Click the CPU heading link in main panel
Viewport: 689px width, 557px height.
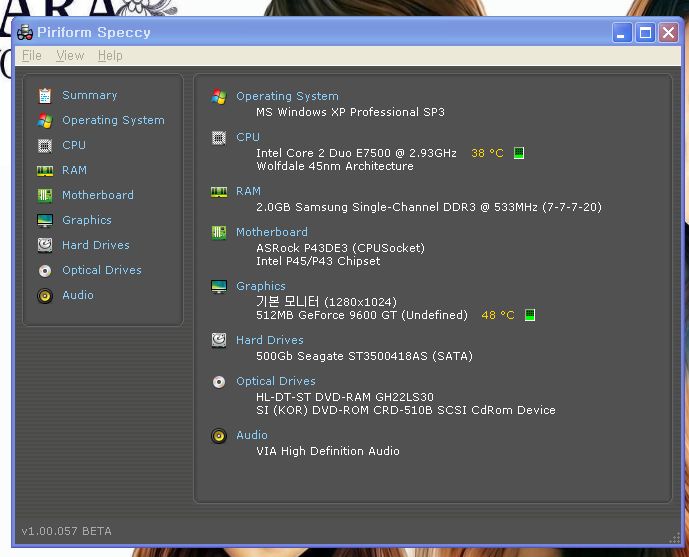coord(248,137)
